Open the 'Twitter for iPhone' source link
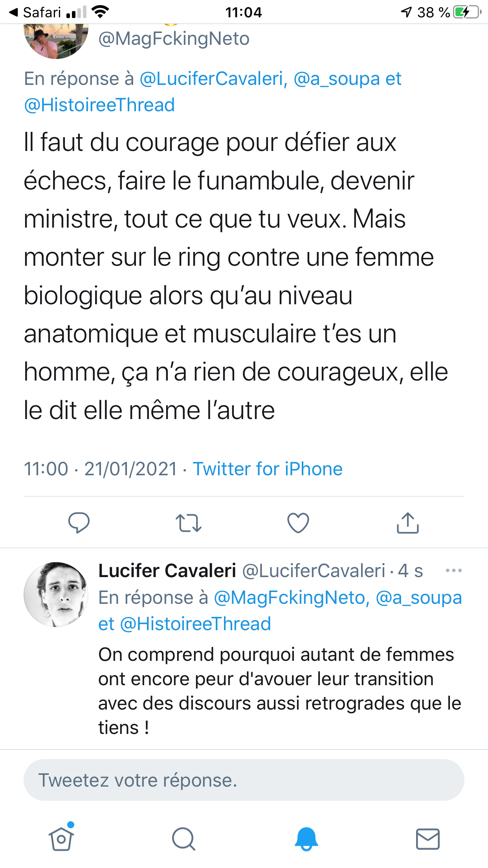488x868 pixels. pyautogui.click(x=268, y=469)
